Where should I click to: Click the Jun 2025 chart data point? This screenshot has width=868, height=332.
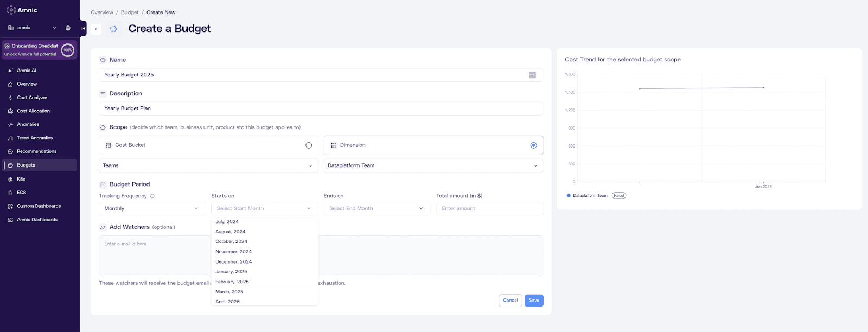pyautogui.click(x=763, y=88)
